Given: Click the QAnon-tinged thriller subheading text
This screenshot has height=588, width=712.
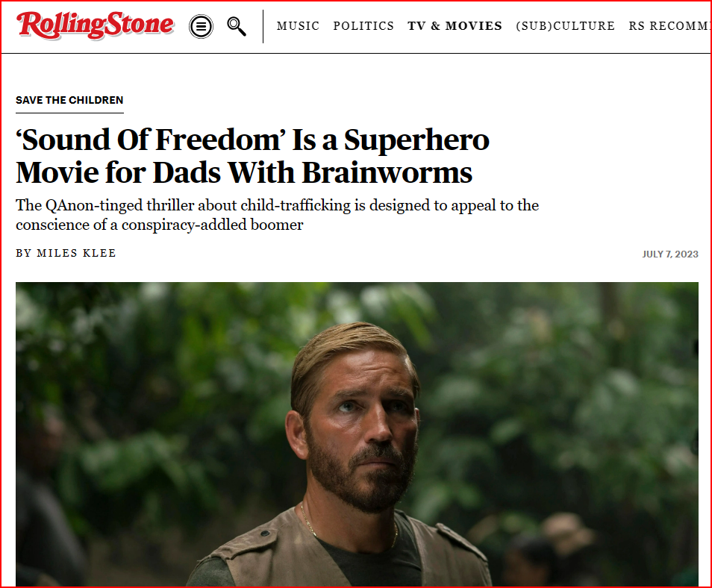Looking at the screenshot, I should (x=277, y=215).
